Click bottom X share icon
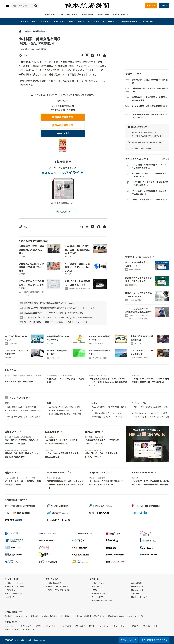174x644 pixels. click(x=93, y=227)
